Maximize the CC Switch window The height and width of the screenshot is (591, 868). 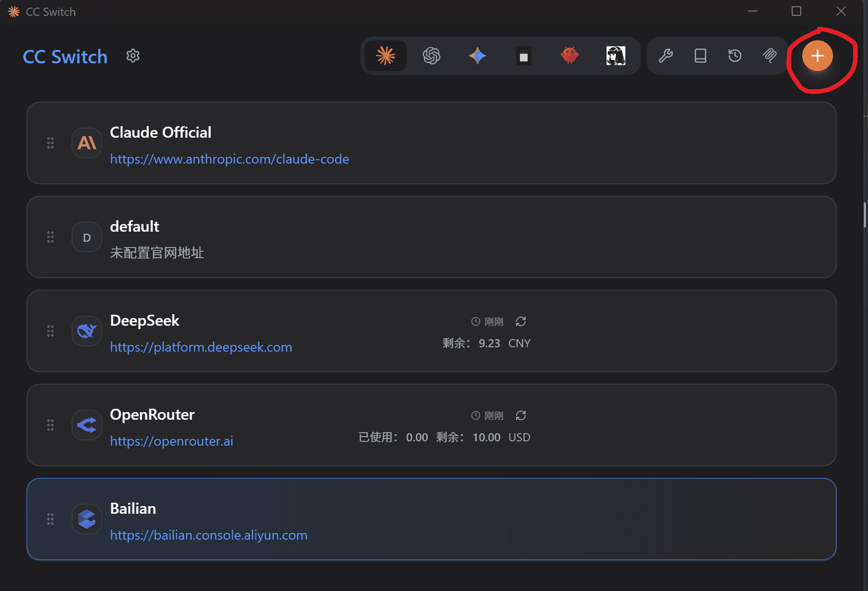point(796,12)
